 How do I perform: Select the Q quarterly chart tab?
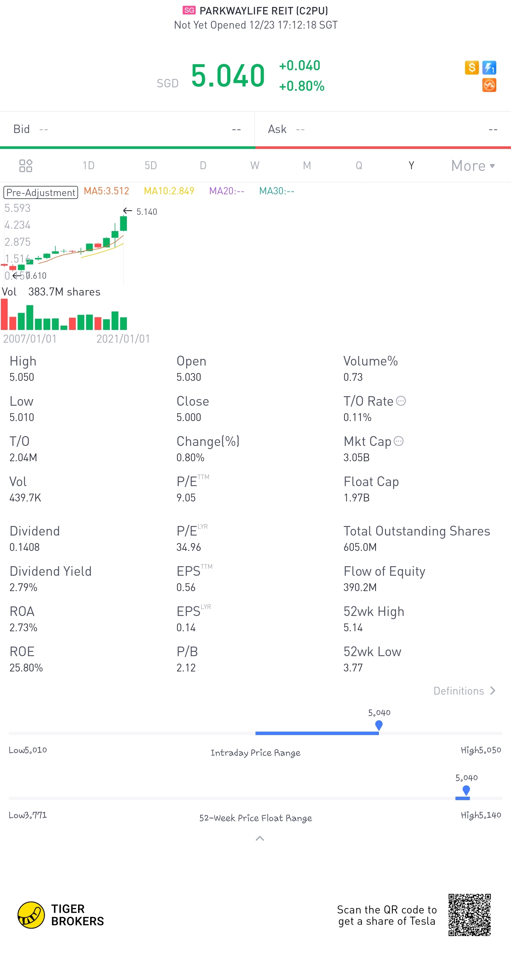pos(359,165)
